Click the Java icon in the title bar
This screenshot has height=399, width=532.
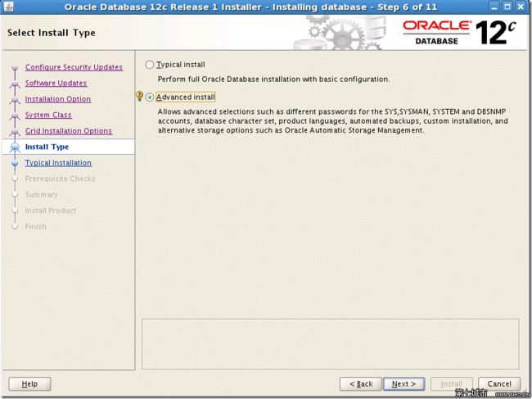[8, 7]
